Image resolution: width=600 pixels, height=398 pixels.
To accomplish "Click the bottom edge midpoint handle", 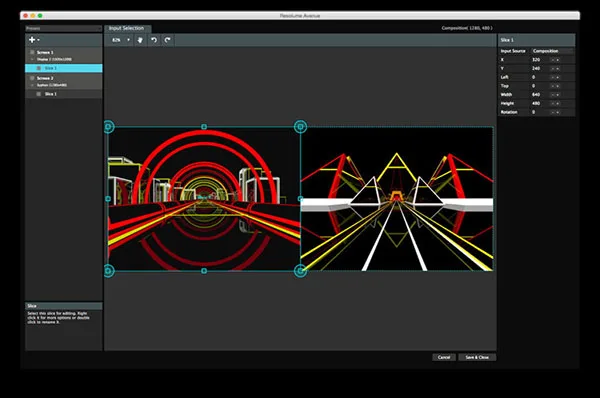I will pos(204,271).
